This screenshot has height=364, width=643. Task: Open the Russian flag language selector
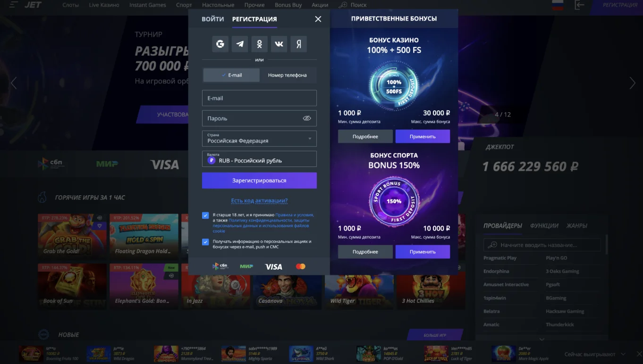(x=558, y=5)
